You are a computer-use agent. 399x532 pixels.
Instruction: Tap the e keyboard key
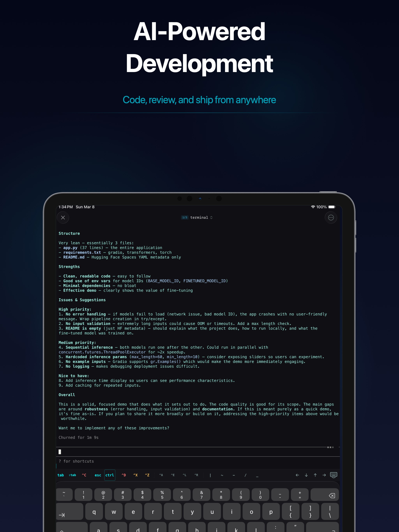click(133, 511)
